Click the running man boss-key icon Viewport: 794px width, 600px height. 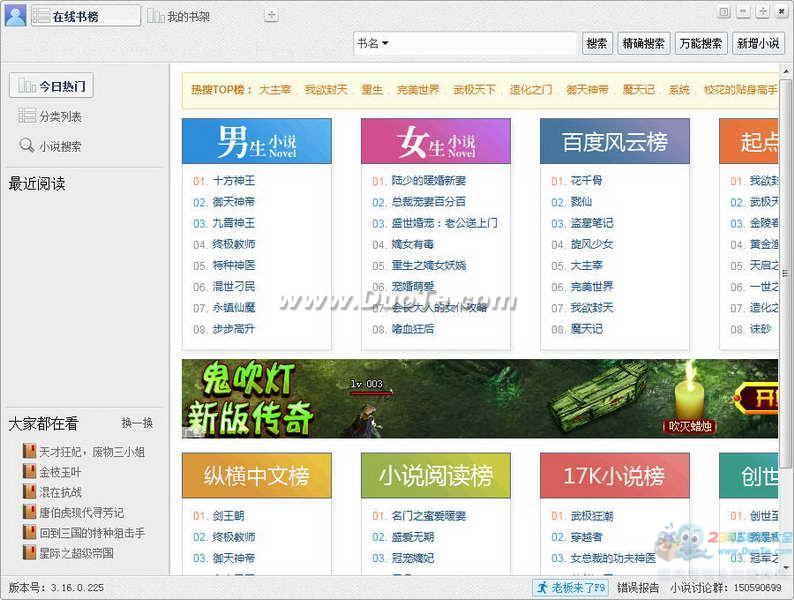[542, 588]
